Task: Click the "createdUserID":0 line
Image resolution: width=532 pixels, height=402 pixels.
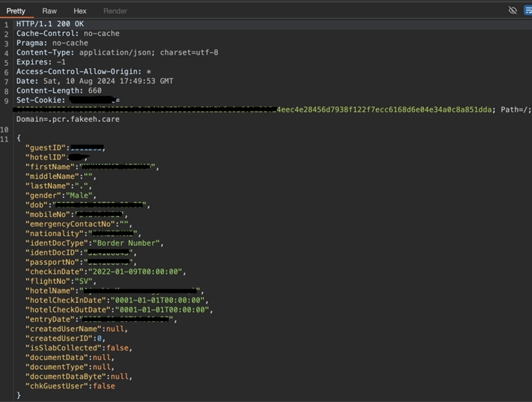Action: [x=65, y=338]
